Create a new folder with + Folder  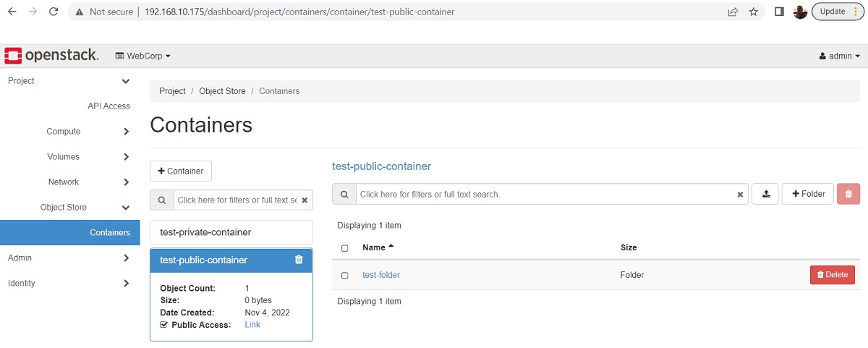[x=808, y=194]
